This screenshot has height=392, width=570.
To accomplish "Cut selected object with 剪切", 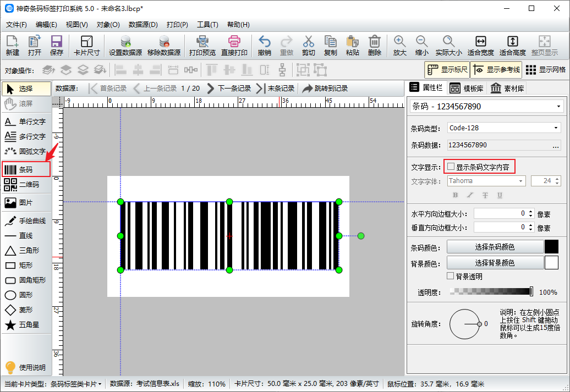I will [x=308, y=46].
